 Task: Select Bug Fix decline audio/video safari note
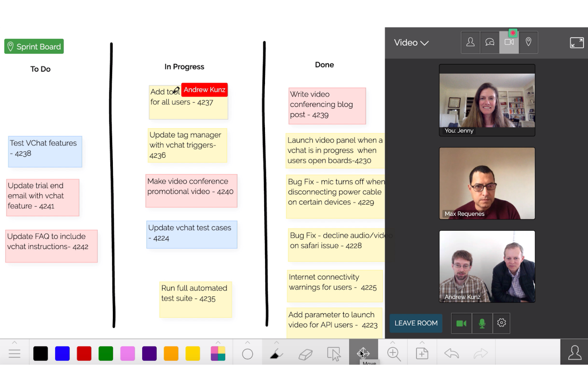pos(337,245)
